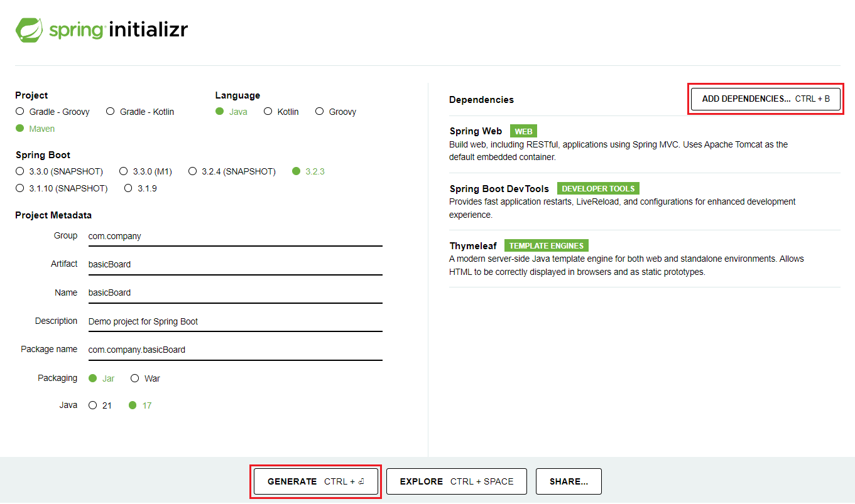Explore the generated project
855x504 pixels.
[x=457, y=481]
